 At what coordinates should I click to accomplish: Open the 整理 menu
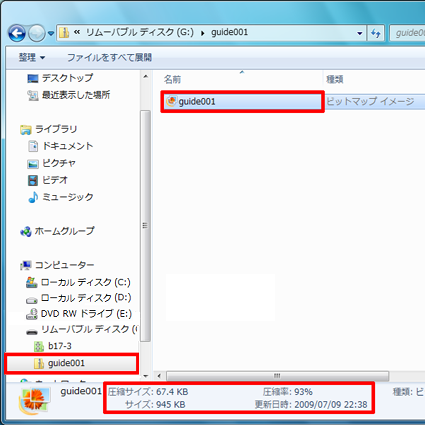(32, 57)
